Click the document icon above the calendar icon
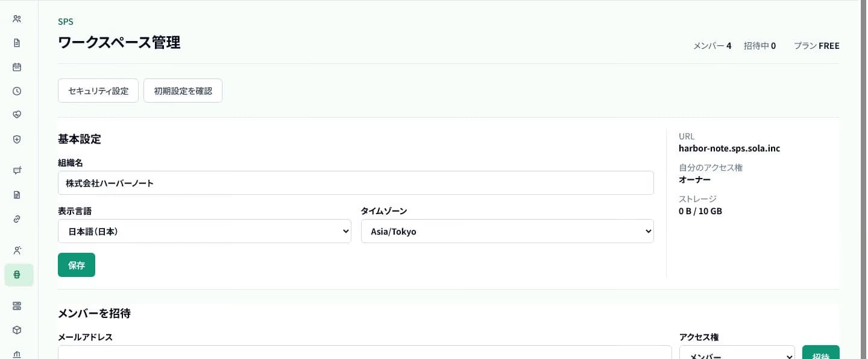The width and height of the screenshot is (868, 359). pos(17,43)
